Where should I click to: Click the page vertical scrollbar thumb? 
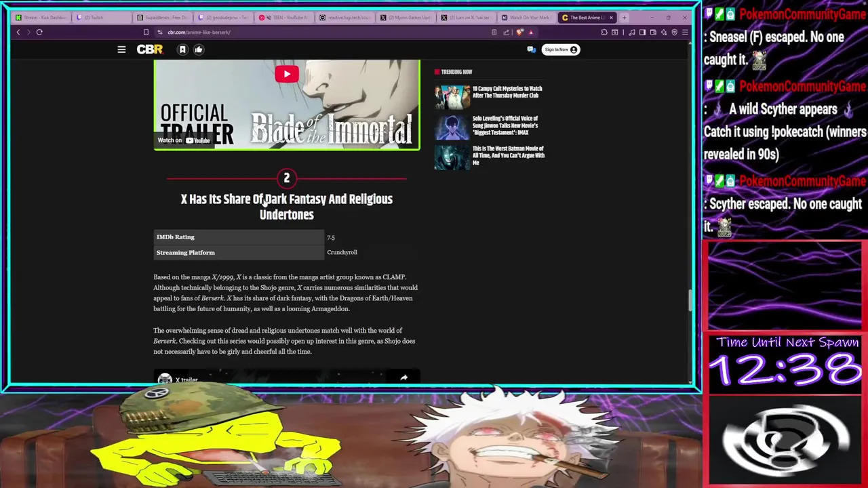691,300
